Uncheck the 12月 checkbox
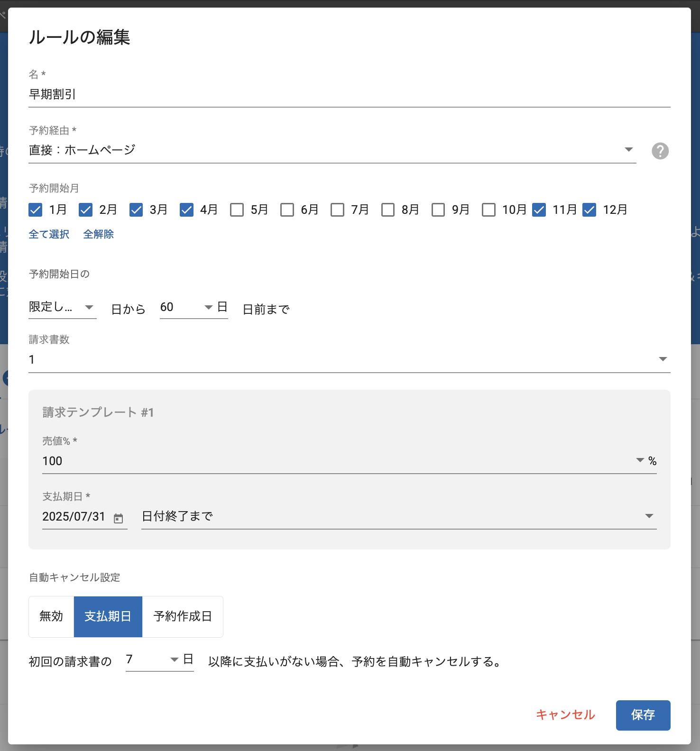 click(x=589, y=210)
